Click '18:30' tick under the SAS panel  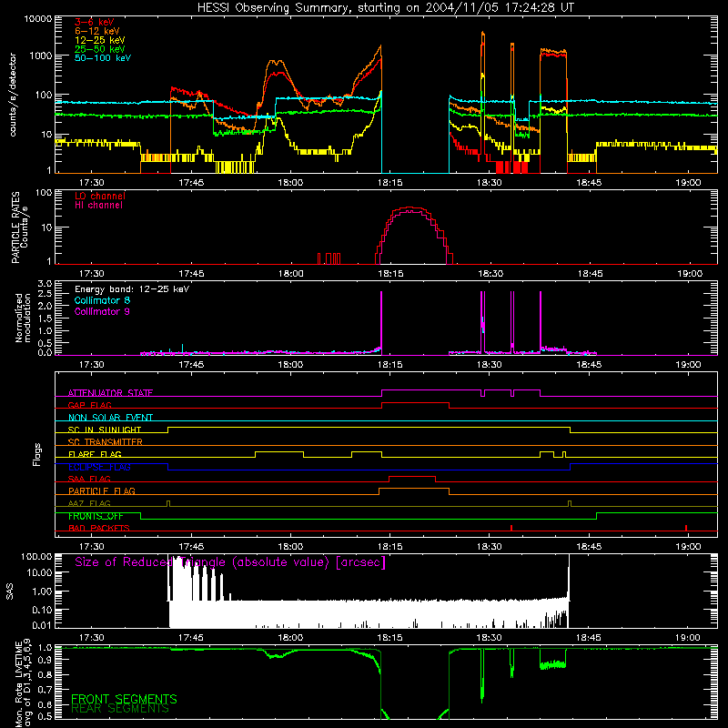(x=490, y=638)
